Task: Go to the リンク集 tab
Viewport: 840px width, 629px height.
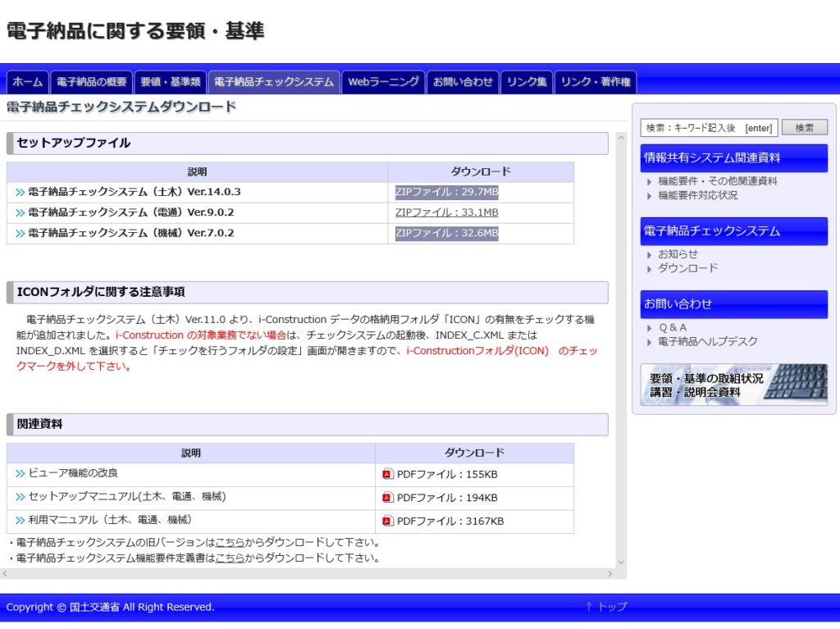Action: click(x=527, y=82)
